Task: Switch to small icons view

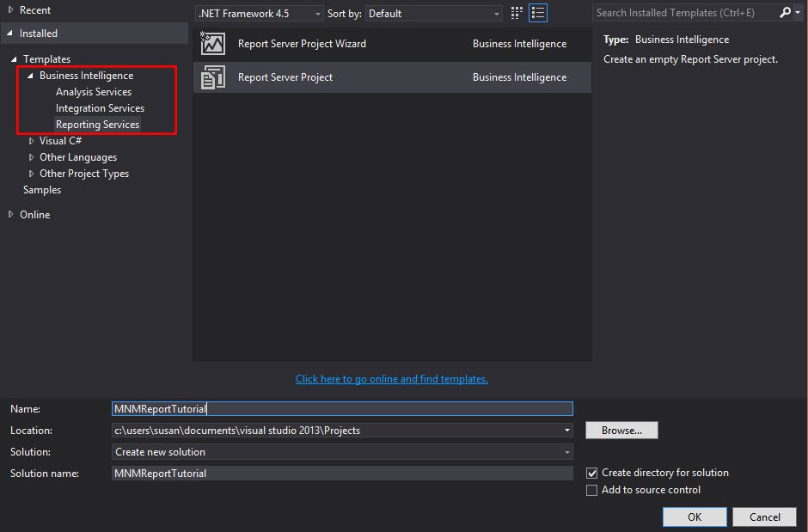Action: 515,12
